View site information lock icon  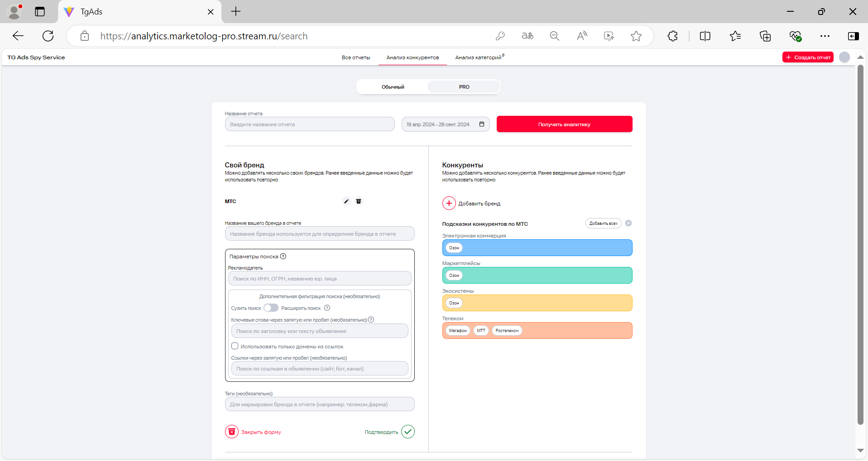(85, 36)
